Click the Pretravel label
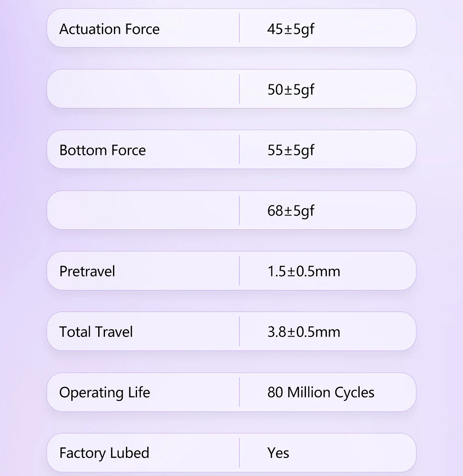The width and height of the screenshot is (463, 476). (x=87, y=272)
